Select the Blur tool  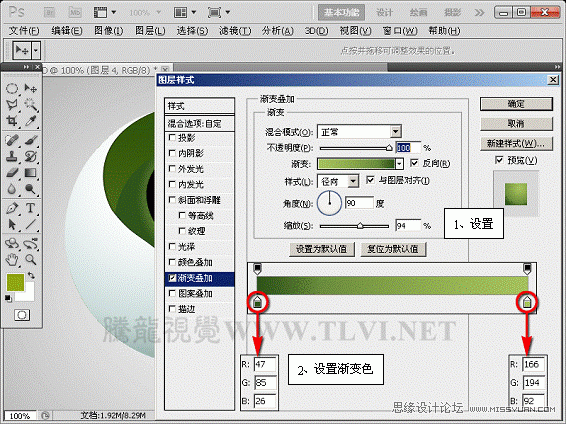point(12,189)
